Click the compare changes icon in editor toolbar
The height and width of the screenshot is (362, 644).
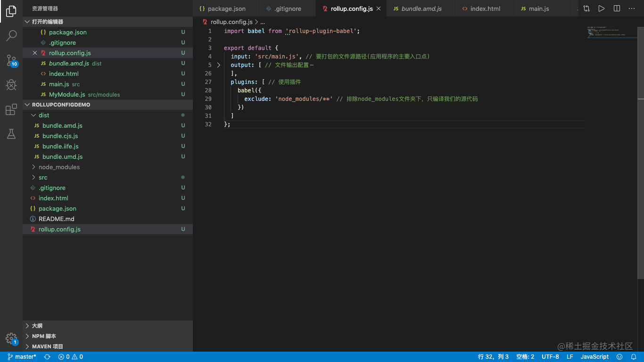click(586, 8)
